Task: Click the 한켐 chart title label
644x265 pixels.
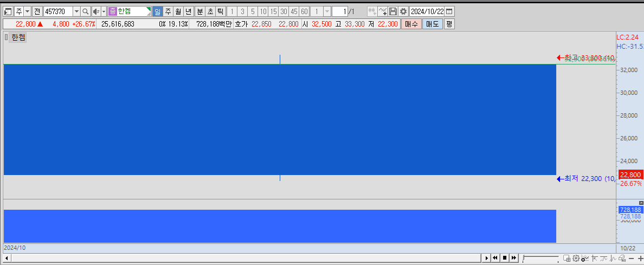Action: (18, 37)
